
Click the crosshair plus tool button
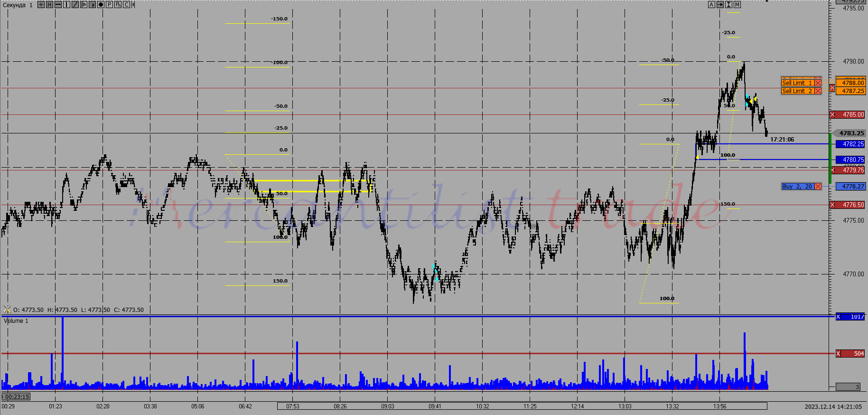41,5
